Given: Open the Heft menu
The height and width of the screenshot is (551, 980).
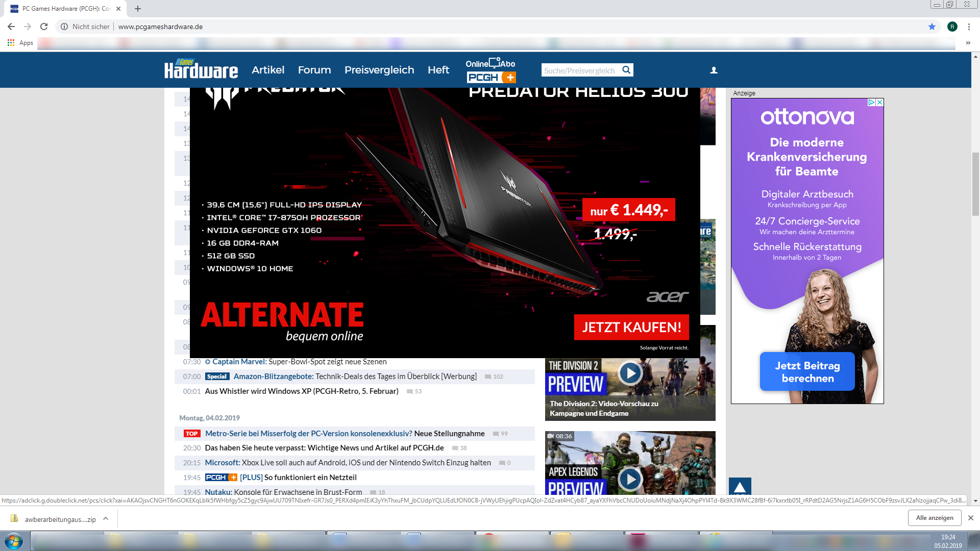Looking at the screenshot, I should click(438, 70).
